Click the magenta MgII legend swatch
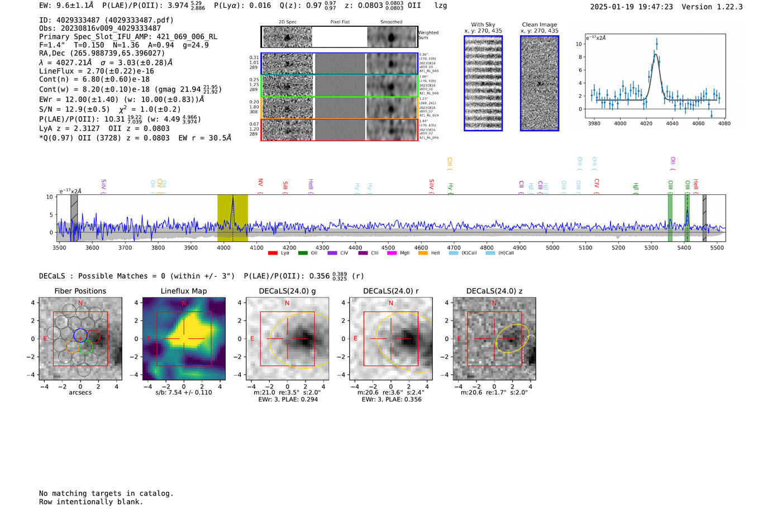The height and width of the screenshot is (532, 782). (x=392, y=253)
